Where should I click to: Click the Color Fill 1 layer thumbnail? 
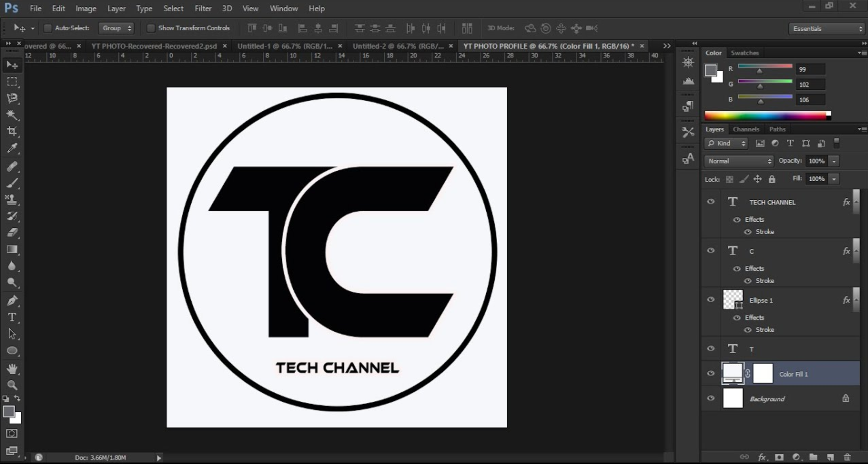(733, 373)
